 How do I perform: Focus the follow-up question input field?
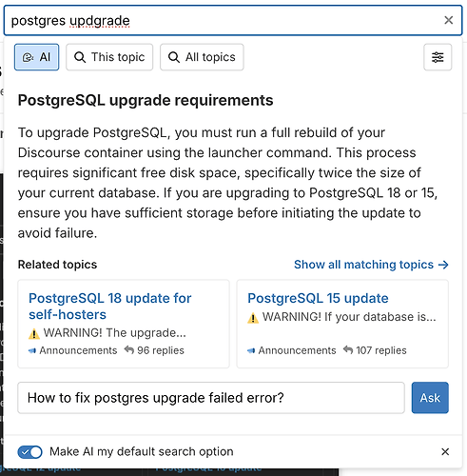(211, 398)
